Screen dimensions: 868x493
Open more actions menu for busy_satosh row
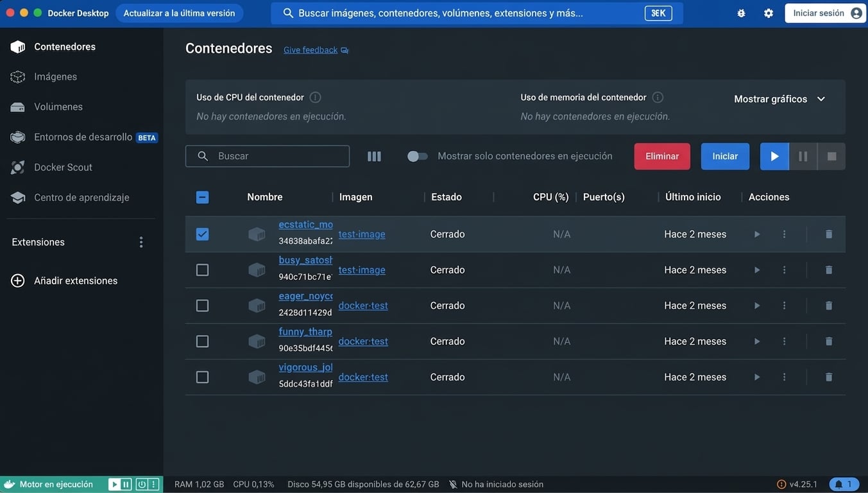(784, 270)
